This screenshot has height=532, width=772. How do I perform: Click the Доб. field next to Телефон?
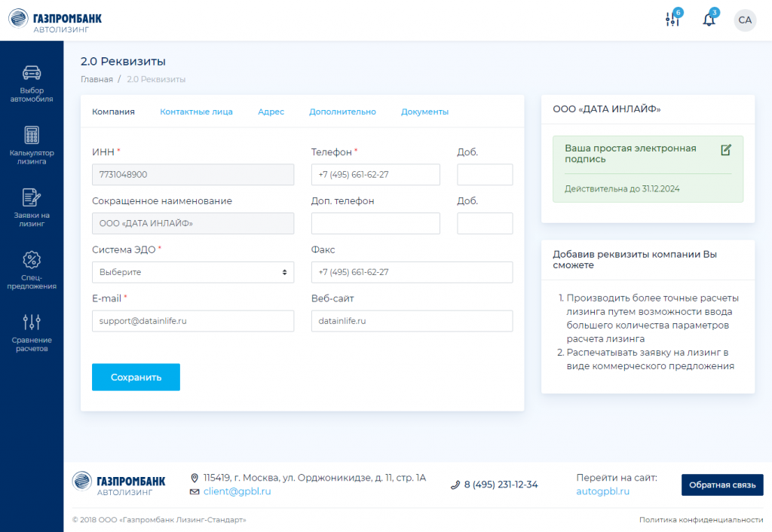point(485,175)
